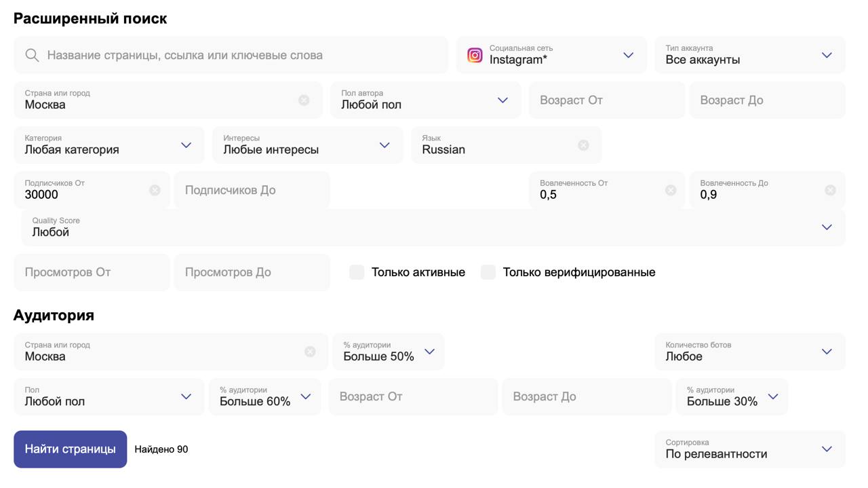Clear the audience city Москва field
This screenshot has height=488, width=868.
(x=310, y=352)
